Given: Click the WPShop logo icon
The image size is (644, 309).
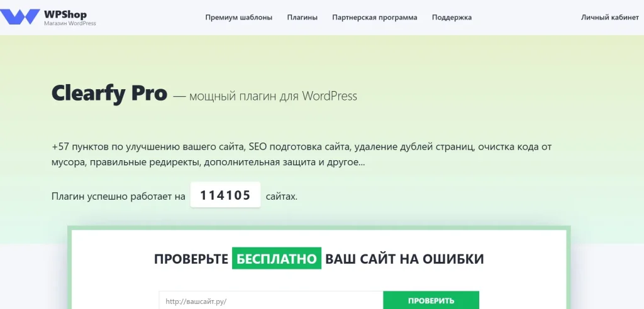Looking at the screenshot, I should pos(19,17).
